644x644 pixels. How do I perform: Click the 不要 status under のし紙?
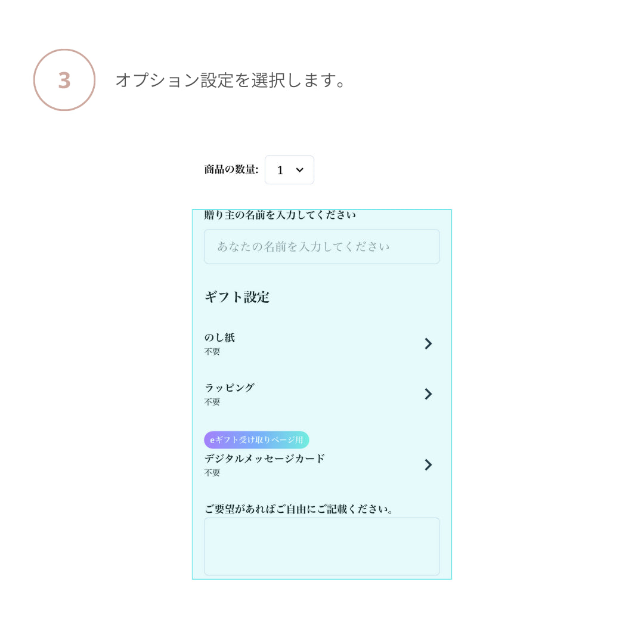[x=212, y=352]
